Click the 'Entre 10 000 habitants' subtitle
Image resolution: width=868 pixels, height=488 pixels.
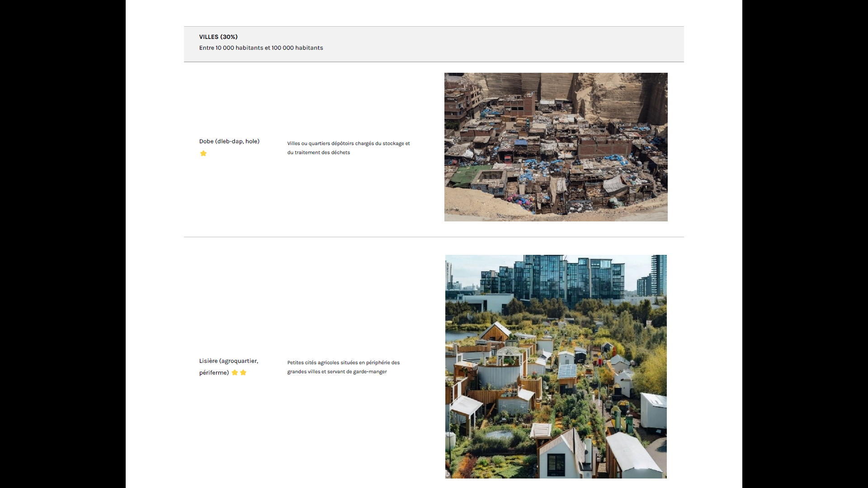coord(261,48)
